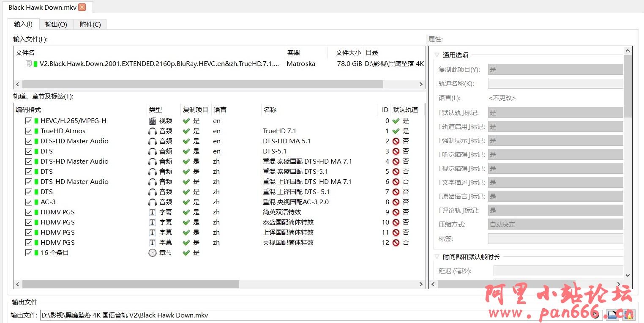Sort tracks by 语言 column header

click(236, 109)
